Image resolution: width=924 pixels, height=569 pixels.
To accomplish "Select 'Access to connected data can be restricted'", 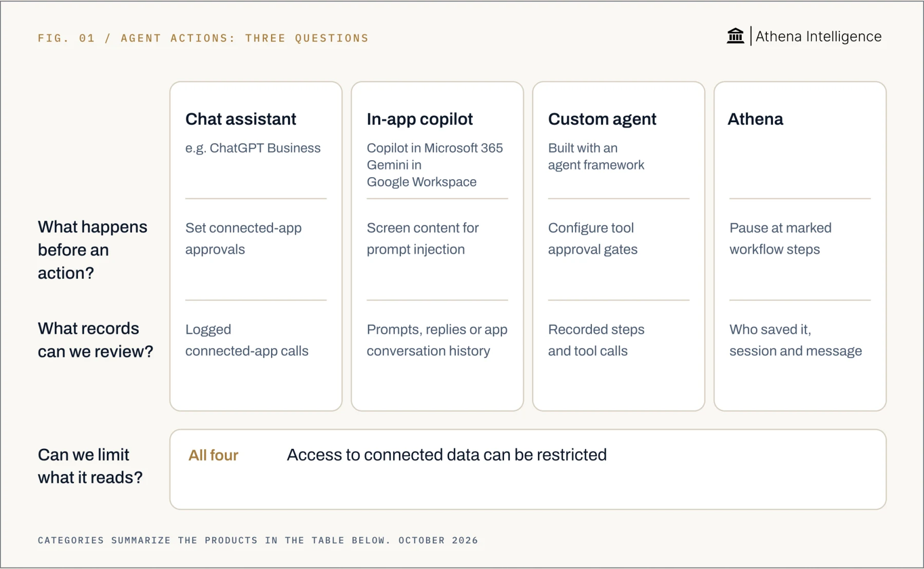I will coord(447,455).
